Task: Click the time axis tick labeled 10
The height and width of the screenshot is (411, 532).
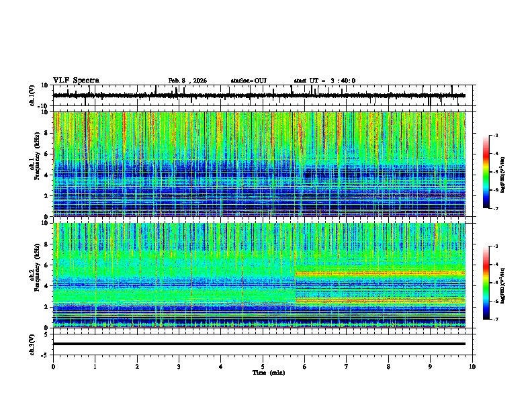Action: pos(472,367)
